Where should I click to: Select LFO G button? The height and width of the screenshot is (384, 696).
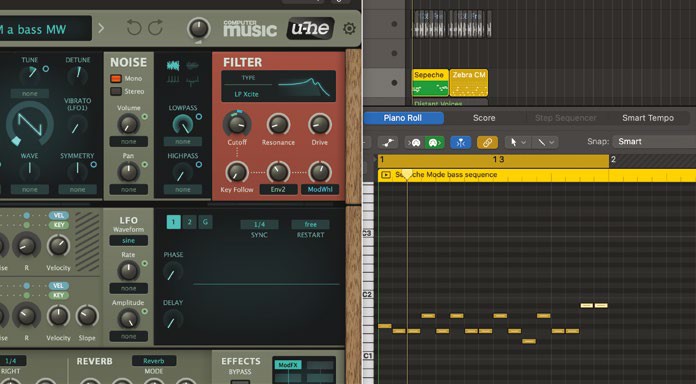point(205,222)
